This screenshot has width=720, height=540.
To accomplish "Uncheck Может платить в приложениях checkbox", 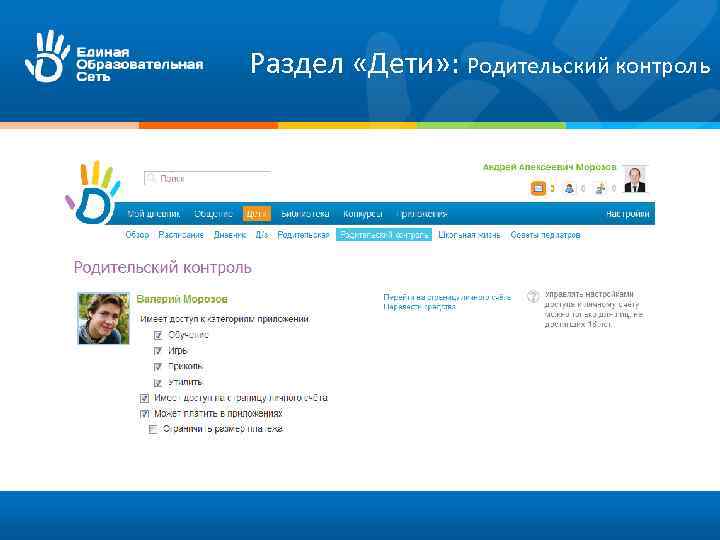I will [x=144, y=414].
